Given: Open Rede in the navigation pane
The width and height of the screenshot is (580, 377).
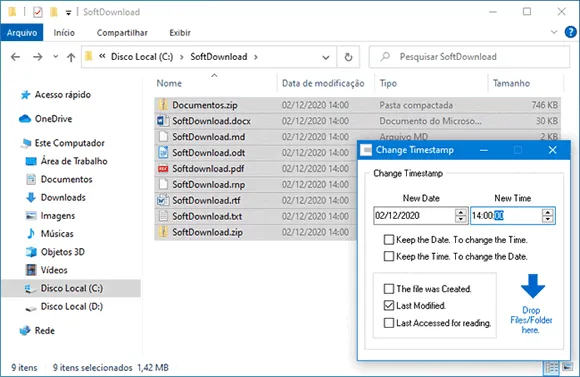Looking at the screenshot, I should 45,330.
